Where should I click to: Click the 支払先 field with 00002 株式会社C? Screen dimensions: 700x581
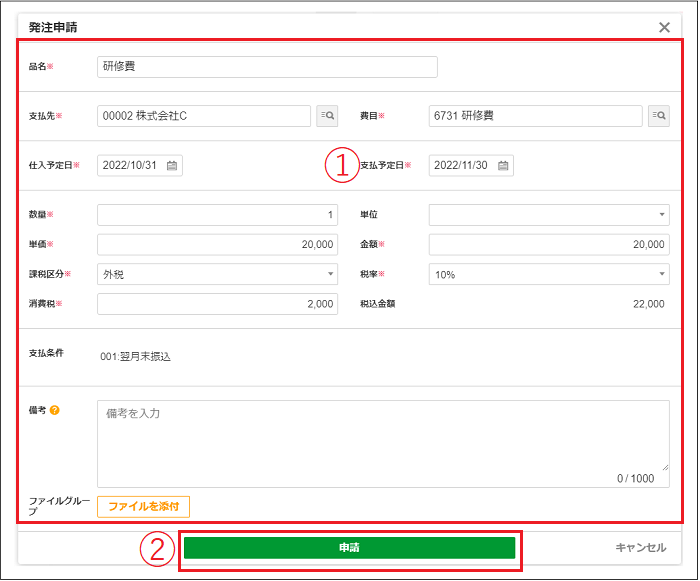coord(204,116)
